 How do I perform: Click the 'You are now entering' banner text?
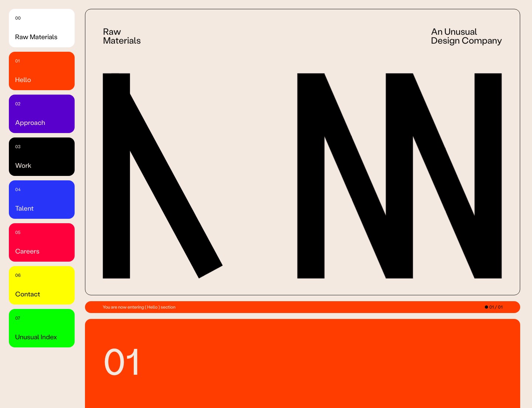[x=139, y=307]
